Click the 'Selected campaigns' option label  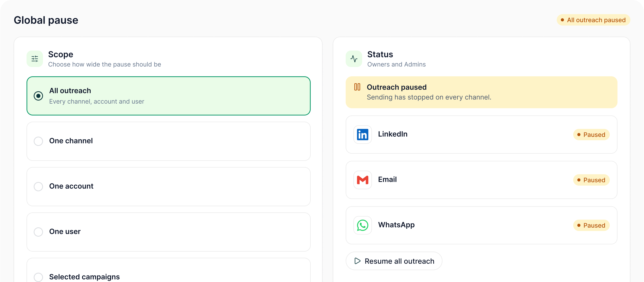84,277
